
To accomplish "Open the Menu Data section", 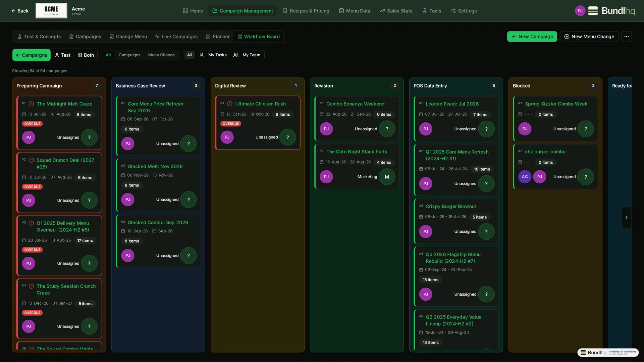I will click(355, 11).
